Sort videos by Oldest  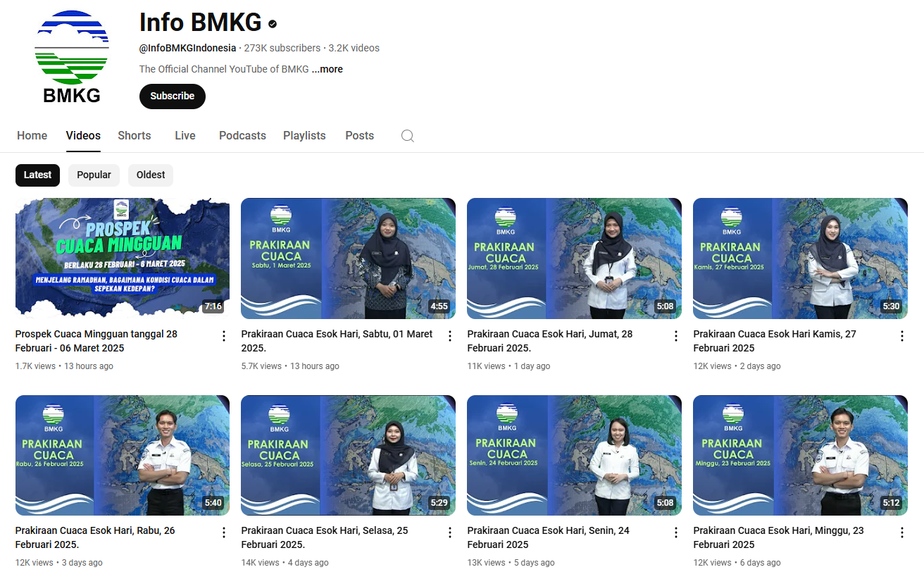pyautogui.click(x=151, y=175)
